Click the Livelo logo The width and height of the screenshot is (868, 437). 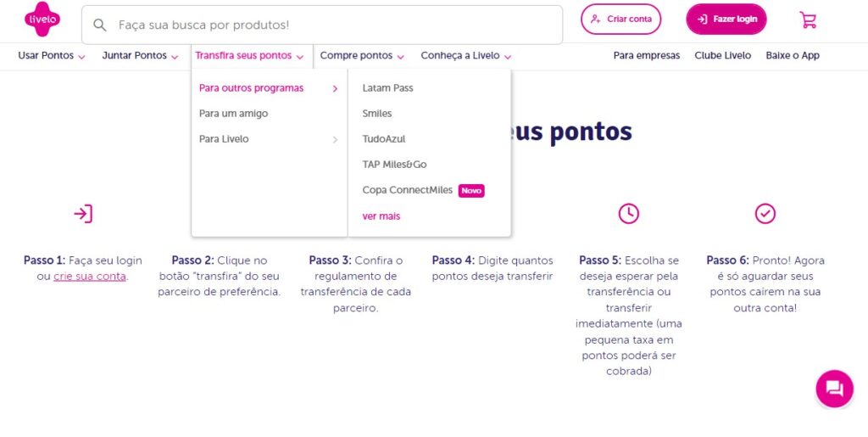42,20
